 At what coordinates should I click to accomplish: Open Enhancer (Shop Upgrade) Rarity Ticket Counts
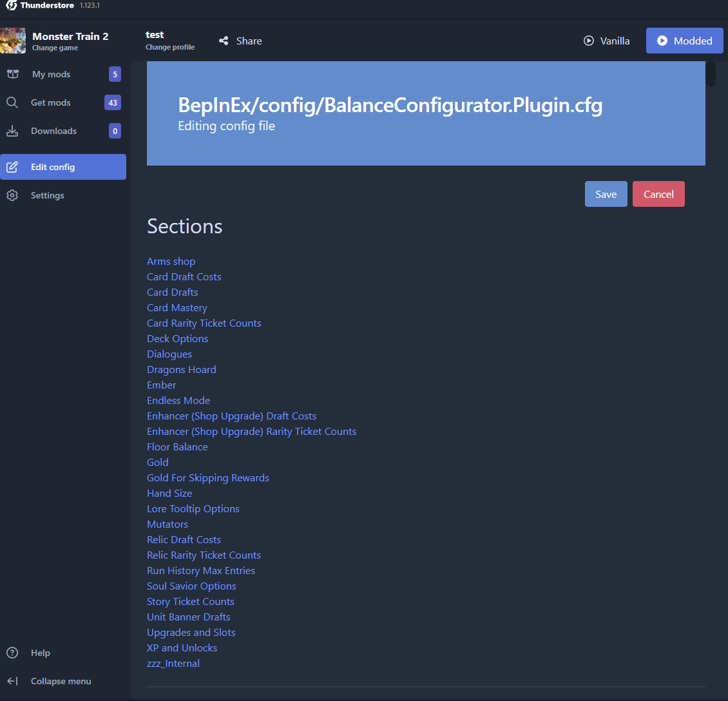[x=251, y=431]
